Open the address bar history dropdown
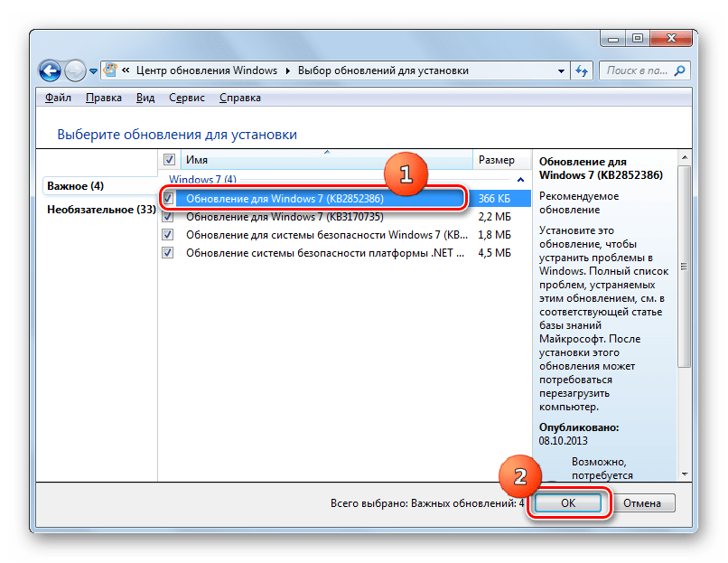This screenshot has height=563, width=728. click(561, 71)
